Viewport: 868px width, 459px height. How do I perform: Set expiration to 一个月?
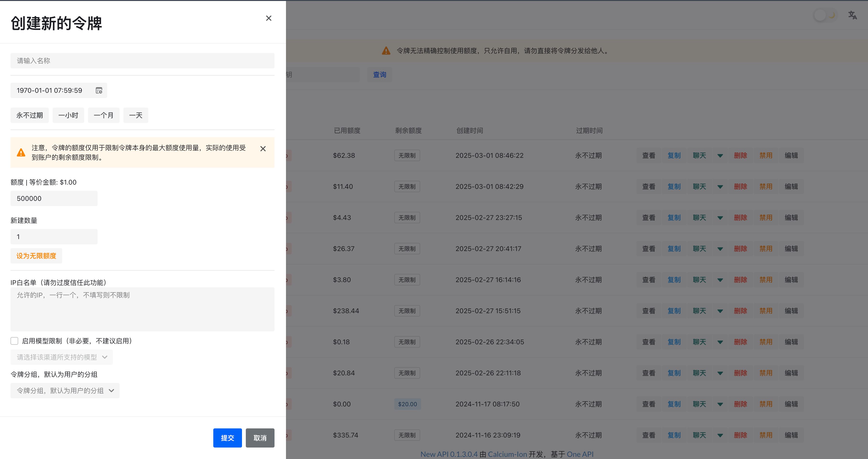pos(104,115)
